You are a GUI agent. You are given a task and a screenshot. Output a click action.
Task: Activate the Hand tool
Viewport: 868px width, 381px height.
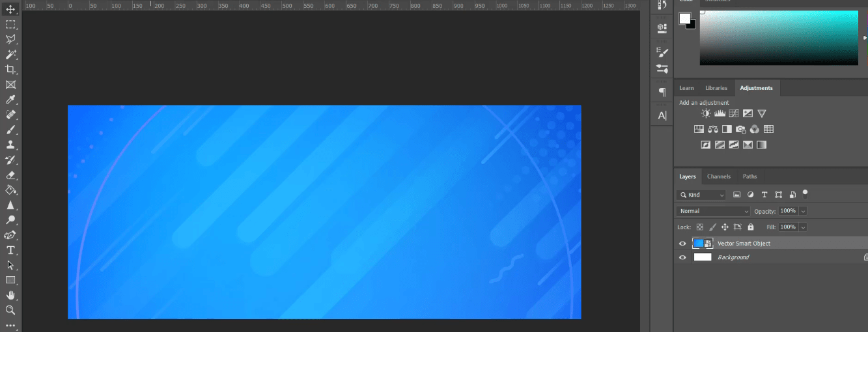point(10,296)
